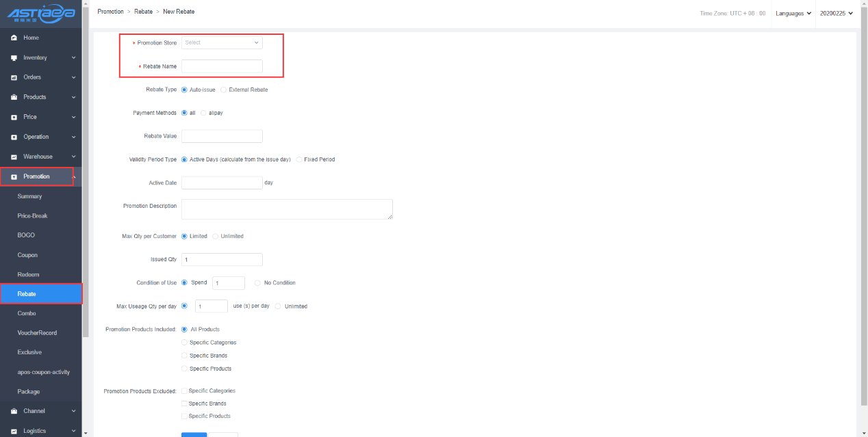
Task: Open the Coupon menu item
Action: click(x=27, y=255)
